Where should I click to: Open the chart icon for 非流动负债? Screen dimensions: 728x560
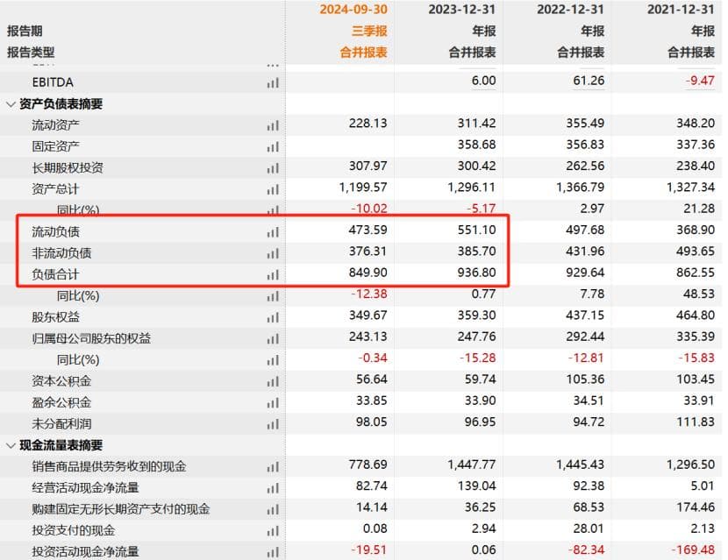pos(273,253)
